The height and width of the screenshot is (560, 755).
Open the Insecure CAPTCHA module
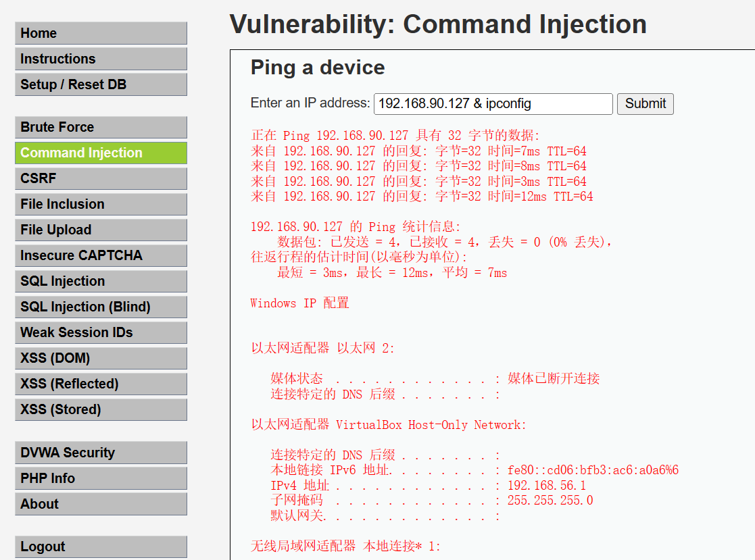point(101,255)
